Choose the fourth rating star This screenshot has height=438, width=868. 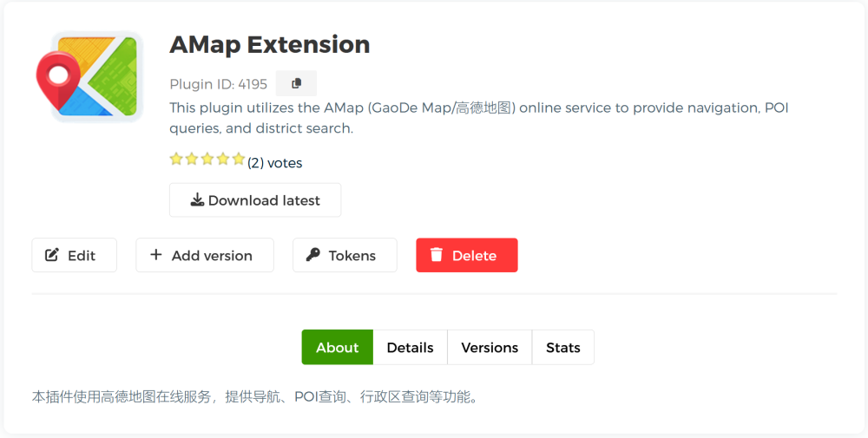point(223,160)
